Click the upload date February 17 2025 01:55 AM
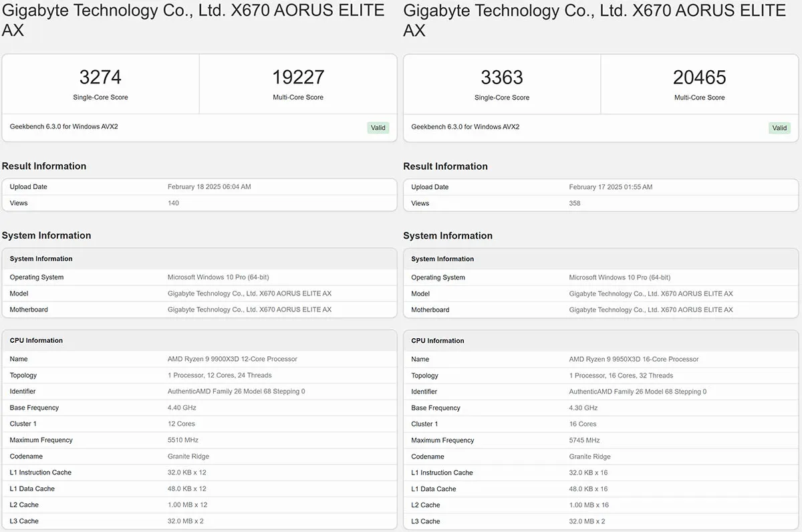802x532 pixels. tap(611, 187)
